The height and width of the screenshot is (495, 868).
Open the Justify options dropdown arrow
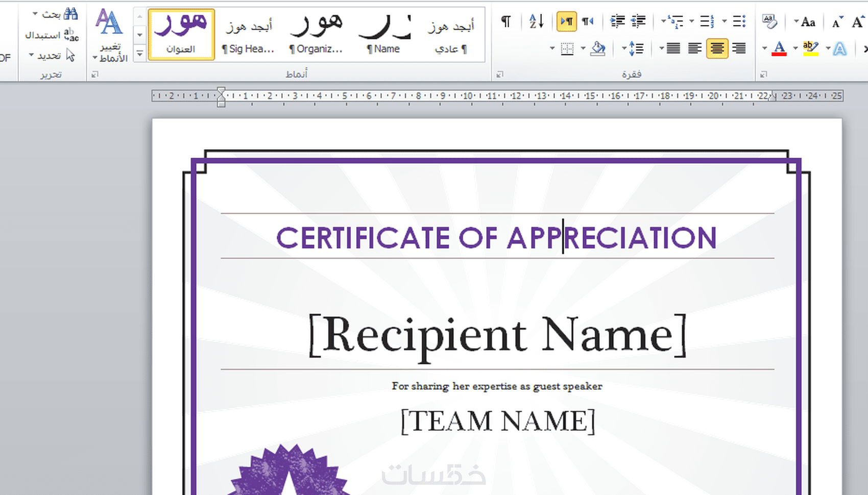coord(661,48)
